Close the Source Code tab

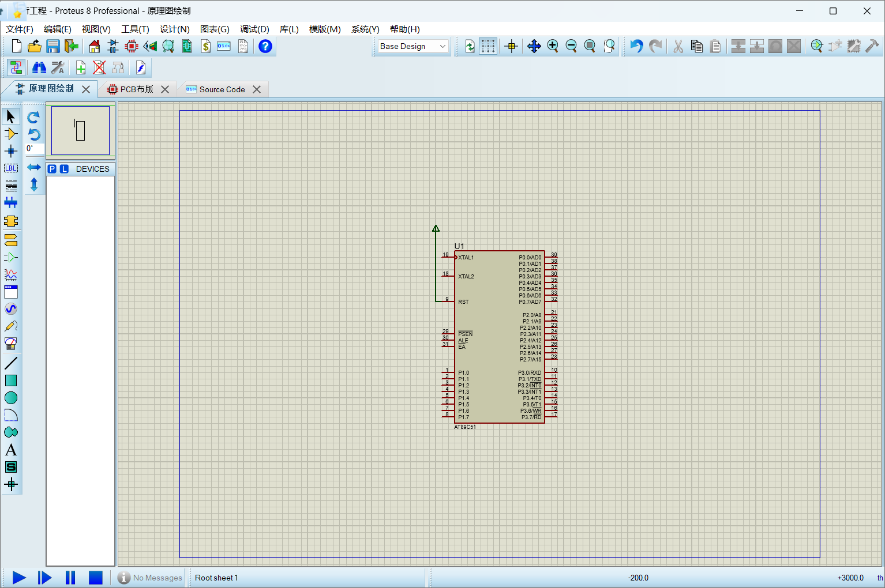tap(257, 89)
